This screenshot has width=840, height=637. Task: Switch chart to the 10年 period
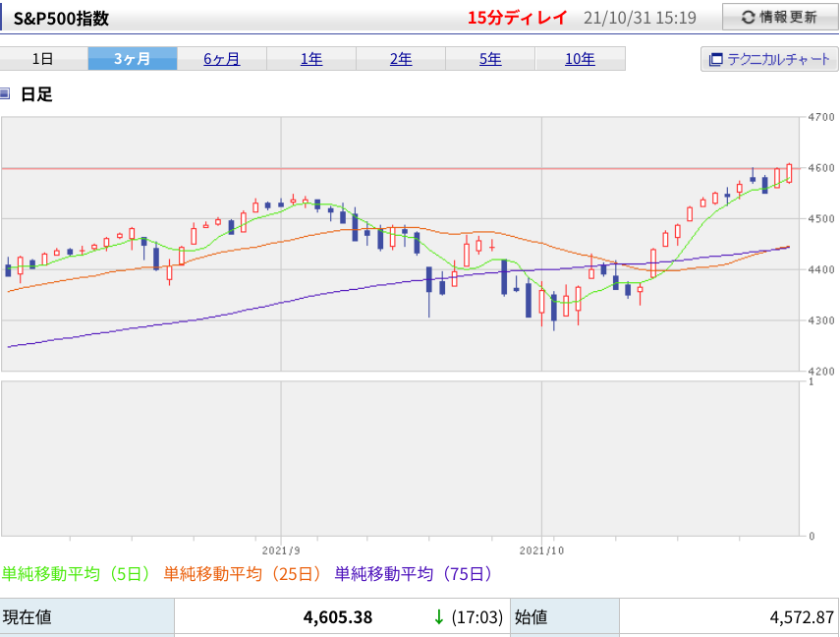coord(581,58)
